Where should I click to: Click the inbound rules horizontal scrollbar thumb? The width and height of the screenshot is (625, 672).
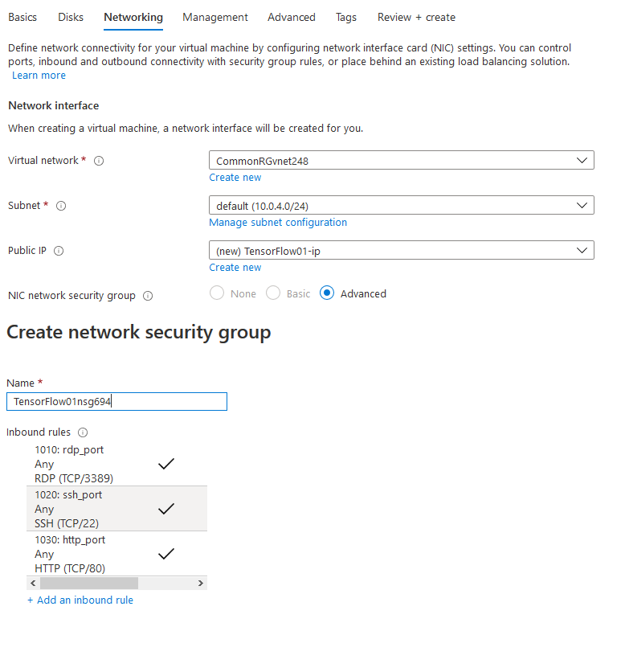click(x=89, y=584)
